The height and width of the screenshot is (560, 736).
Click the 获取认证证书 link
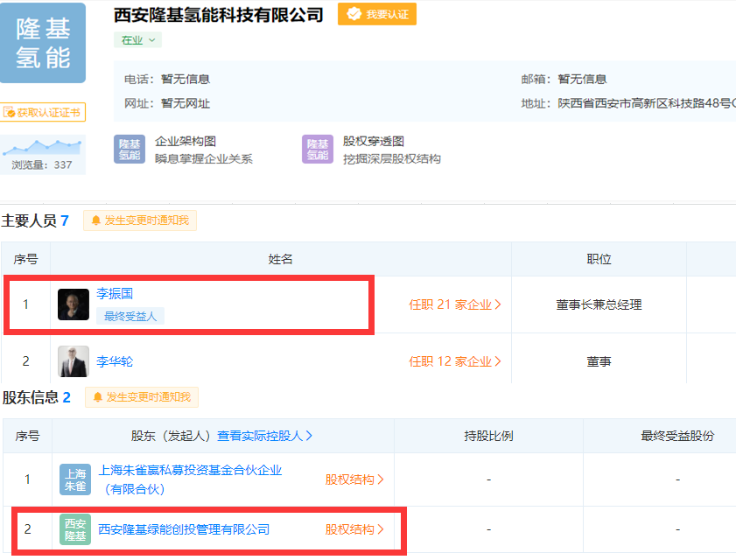tap(42, 112)
